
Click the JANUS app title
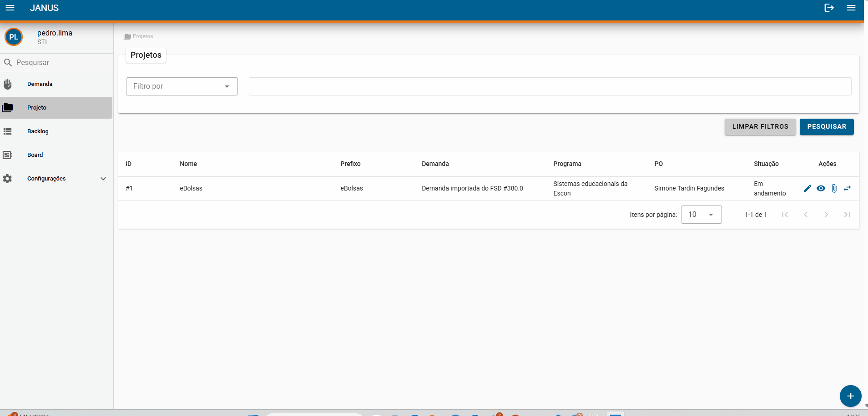point(44,8)
